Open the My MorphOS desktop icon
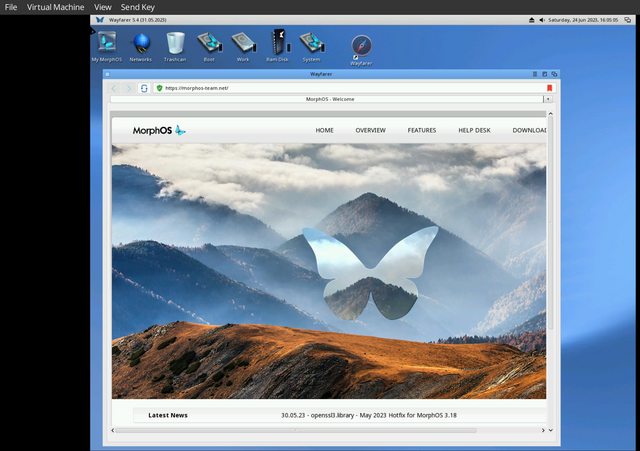This screenshot has height=451, width=640. pyautogui.click(x=107, y=47)
